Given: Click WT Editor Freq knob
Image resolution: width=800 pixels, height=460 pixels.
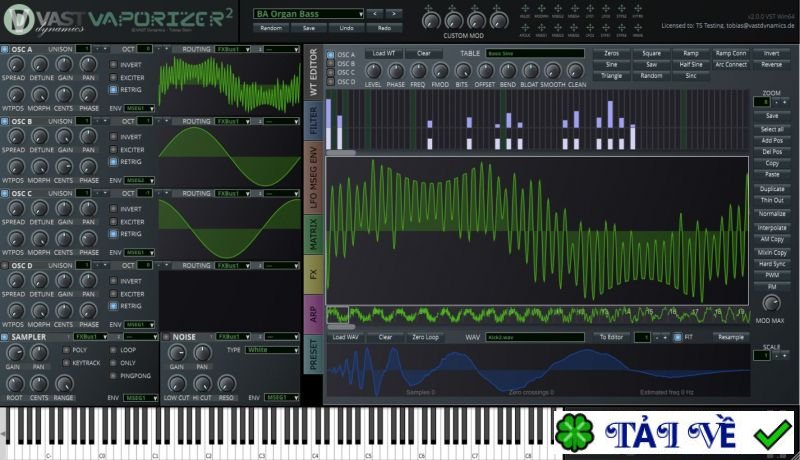Looking at the screenshot, I should [x=418, y=71].
